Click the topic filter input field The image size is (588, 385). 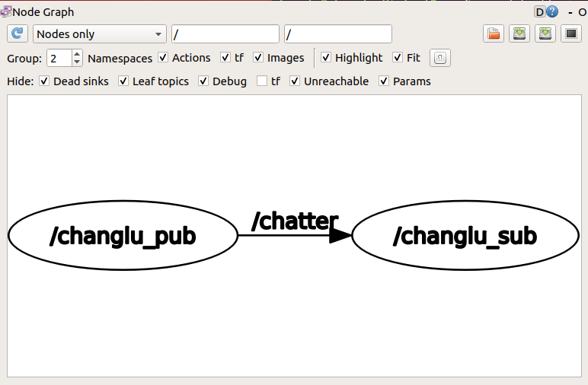338,34
